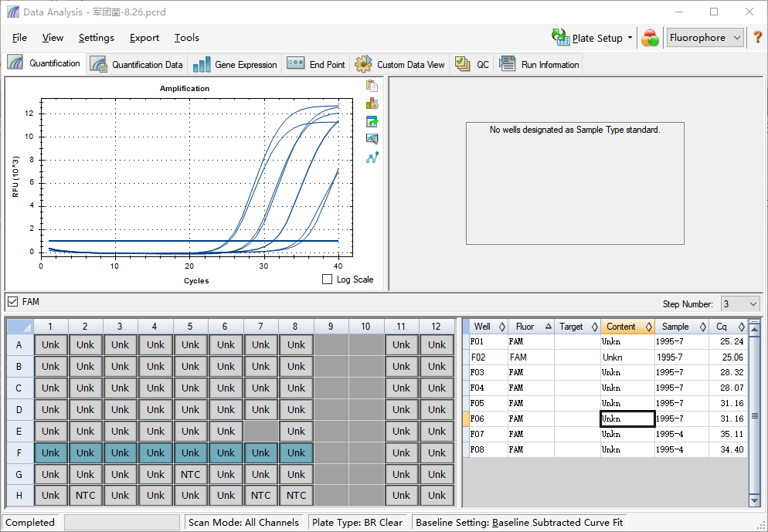This screenshot has height=532, width=768.
Task: Click the Baseline Subtracted Curve Fit status
Action: click(x=519, y=522)
